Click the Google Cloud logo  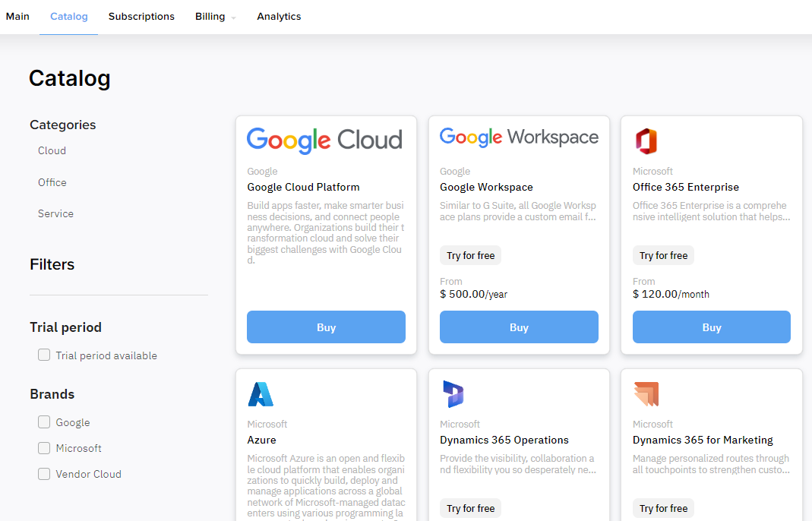coord(324,141)
